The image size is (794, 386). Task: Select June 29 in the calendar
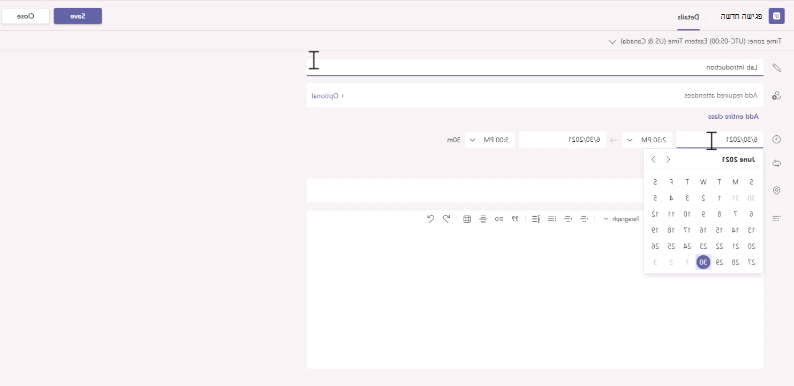pos(719,262)
